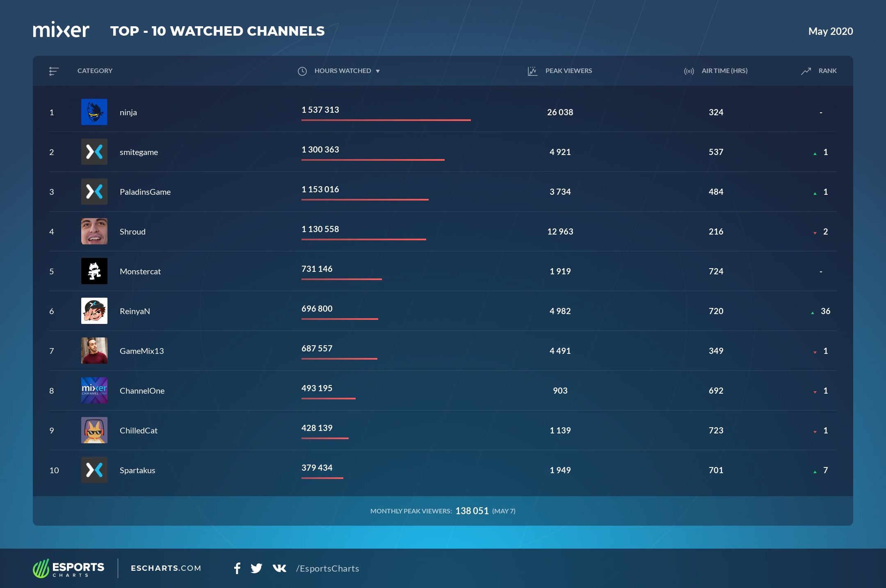The height and width of the screenshot is (588, 886).
Task: Click the Monstercat channel name
Action: pos(140,271)
